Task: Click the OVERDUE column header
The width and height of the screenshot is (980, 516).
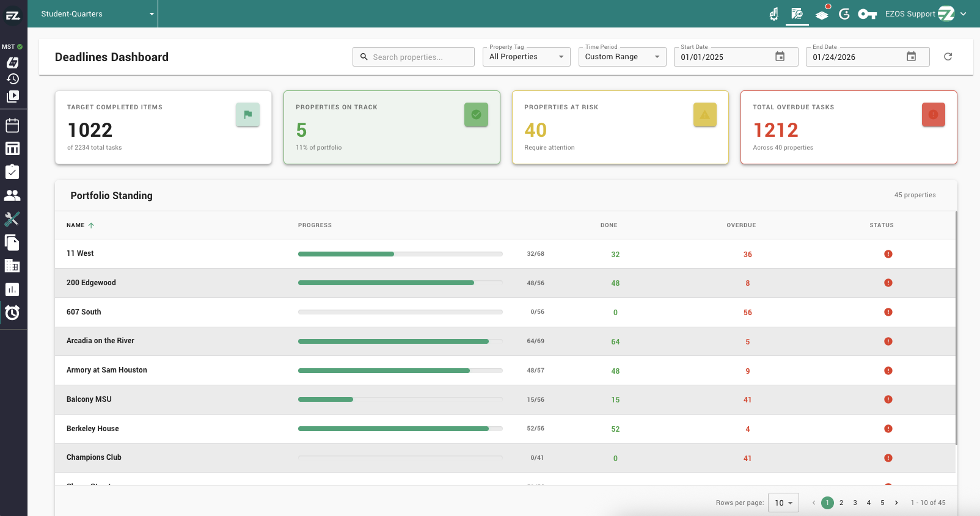Action: click(x=741, y=225)
